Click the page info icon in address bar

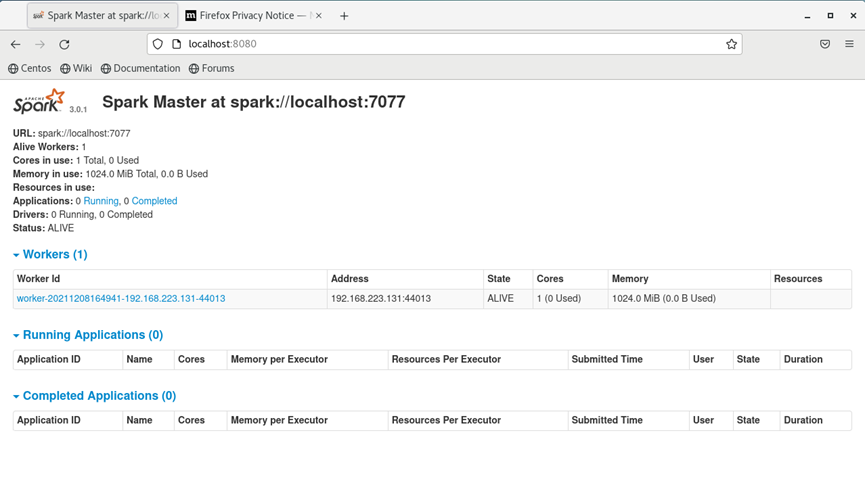[177, 44]
